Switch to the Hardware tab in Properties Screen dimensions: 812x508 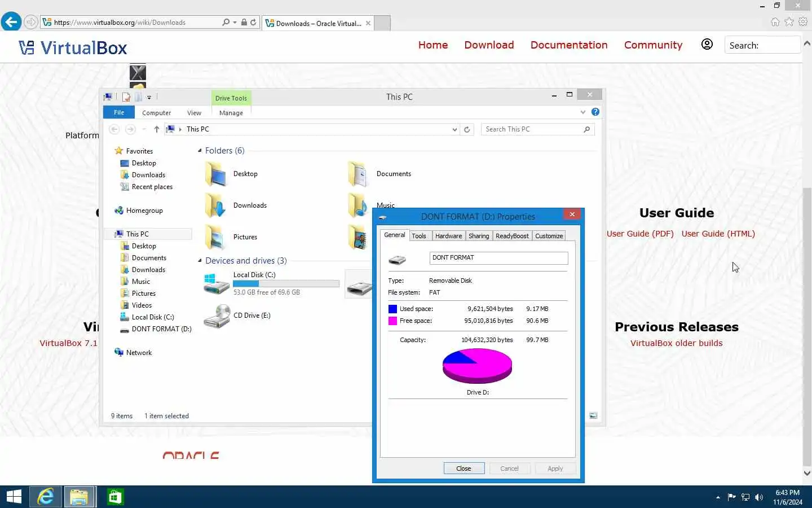[448, 236]
